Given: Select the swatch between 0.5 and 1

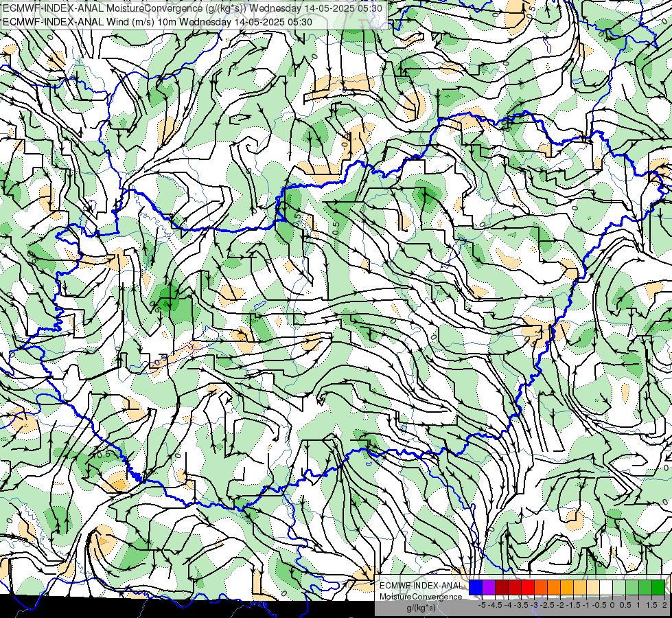Looking at the screenshot, I should (x=632, y=587).
